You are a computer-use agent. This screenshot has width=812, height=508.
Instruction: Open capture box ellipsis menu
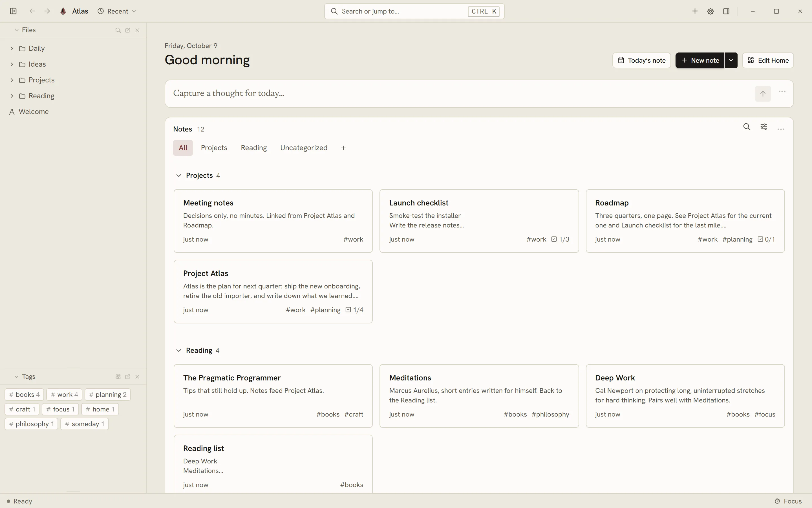(782, 91)
